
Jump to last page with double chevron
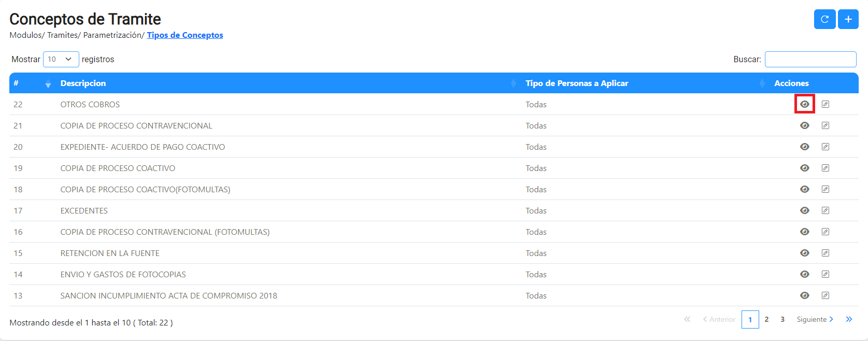[x=849, y=319]
